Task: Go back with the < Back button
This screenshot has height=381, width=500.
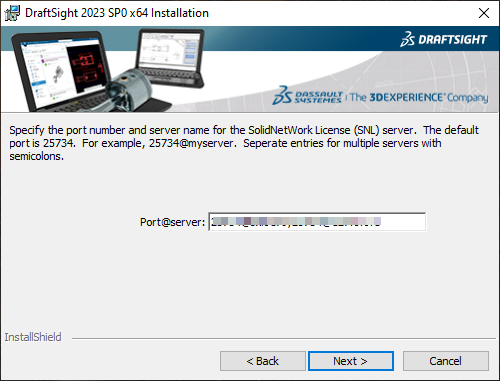Action: click(x=263, y=361)
